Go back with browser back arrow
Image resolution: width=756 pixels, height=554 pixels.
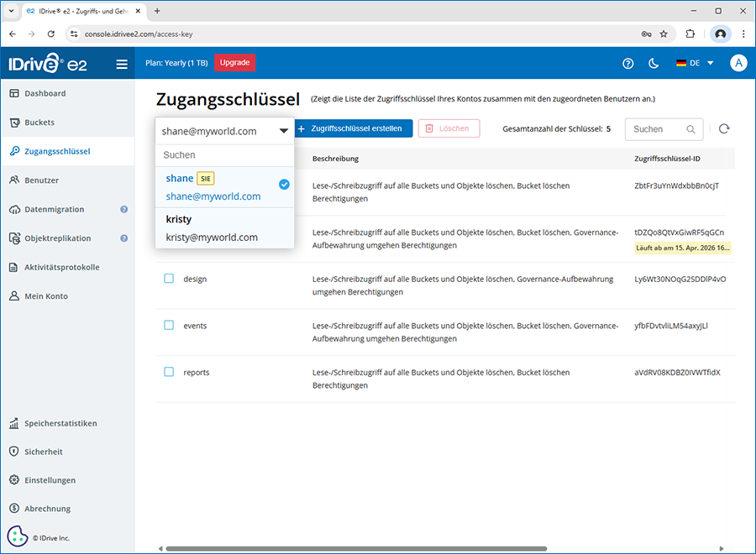click(13, 34)
